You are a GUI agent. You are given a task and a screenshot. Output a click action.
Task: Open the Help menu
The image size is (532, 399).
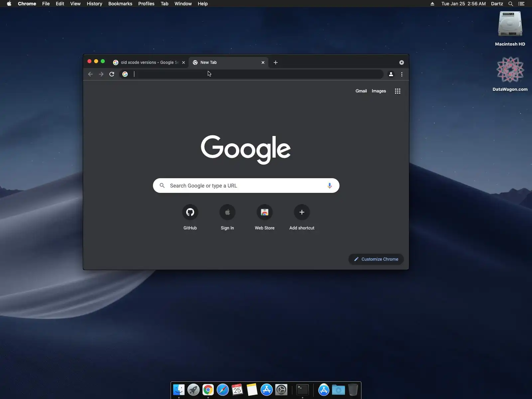[202, 4]
